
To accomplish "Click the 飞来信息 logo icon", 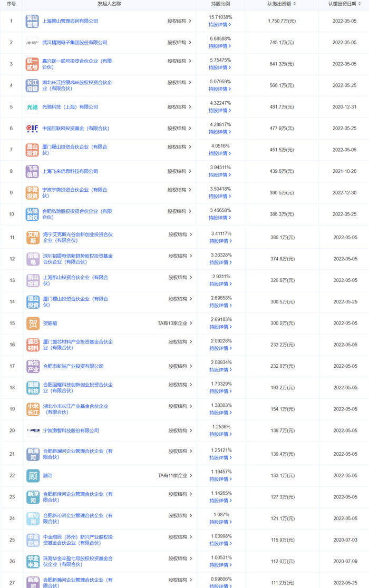I will [33, 171].
